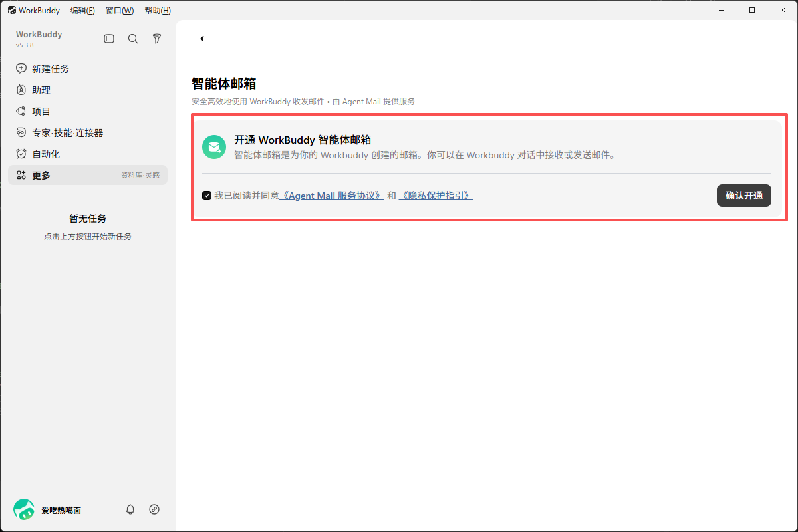The image size is (798, 532).
Task: Open the 自动化 section
Action: (x=88, y=154)
